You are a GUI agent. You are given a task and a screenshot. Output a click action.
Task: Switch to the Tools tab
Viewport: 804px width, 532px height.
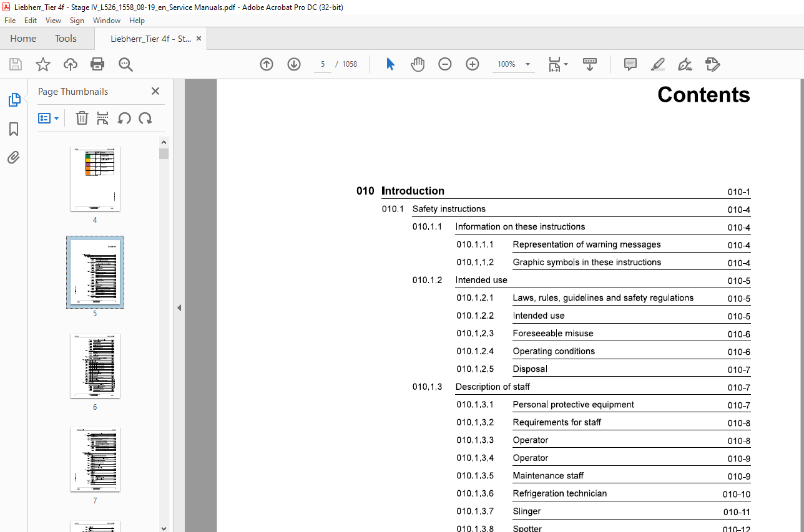(x=66, y=39)
